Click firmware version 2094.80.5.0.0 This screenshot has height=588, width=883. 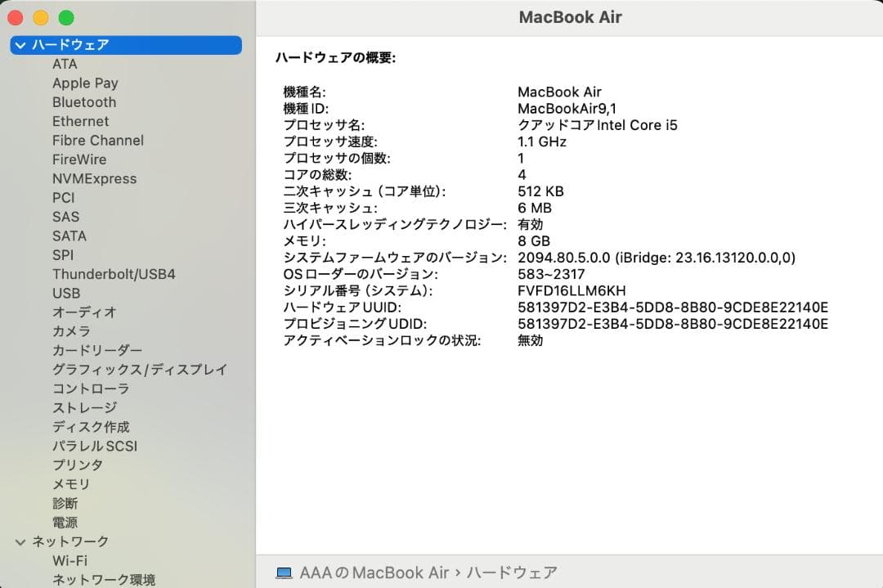pyautogui.click(x=563, y=258)
